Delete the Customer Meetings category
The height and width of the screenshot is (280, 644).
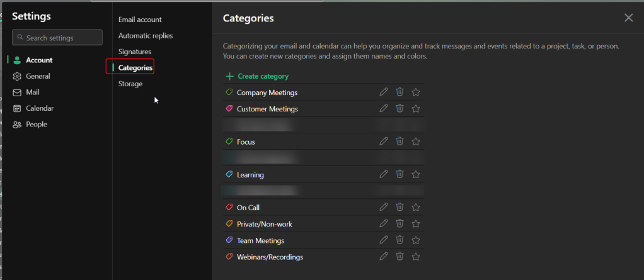pyautogui.click(x=400, y=108)
